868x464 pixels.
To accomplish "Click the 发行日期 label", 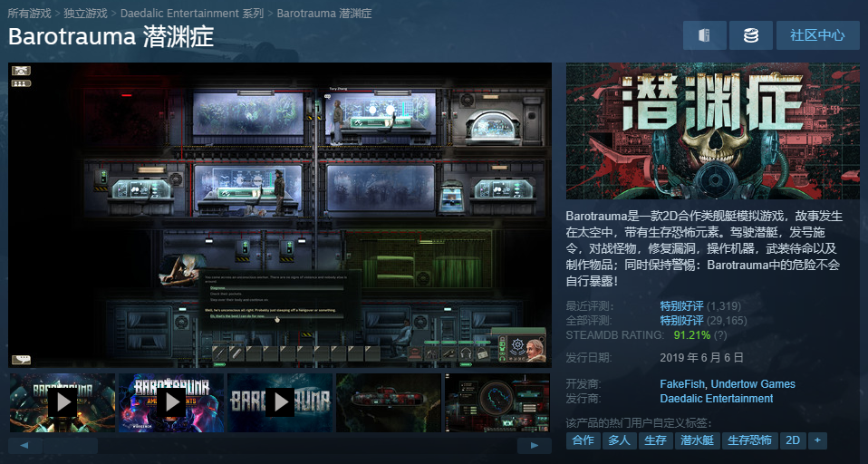I will point(588,358).
